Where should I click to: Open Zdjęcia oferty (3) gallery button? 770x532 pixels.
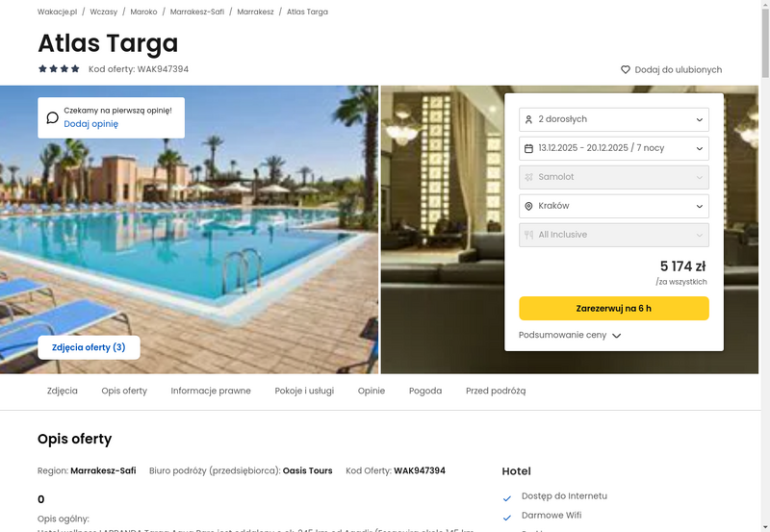(89, 347)
